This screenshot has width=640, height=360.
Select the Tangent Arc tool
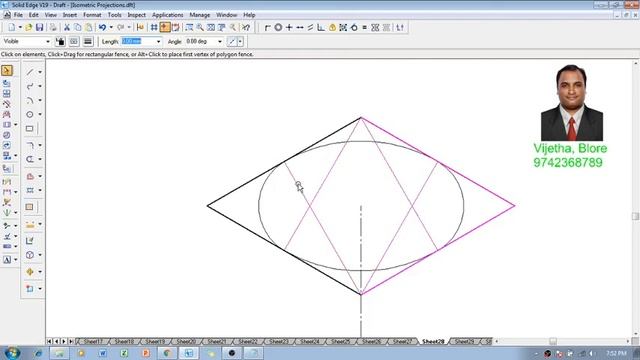[x=30, y=100]
